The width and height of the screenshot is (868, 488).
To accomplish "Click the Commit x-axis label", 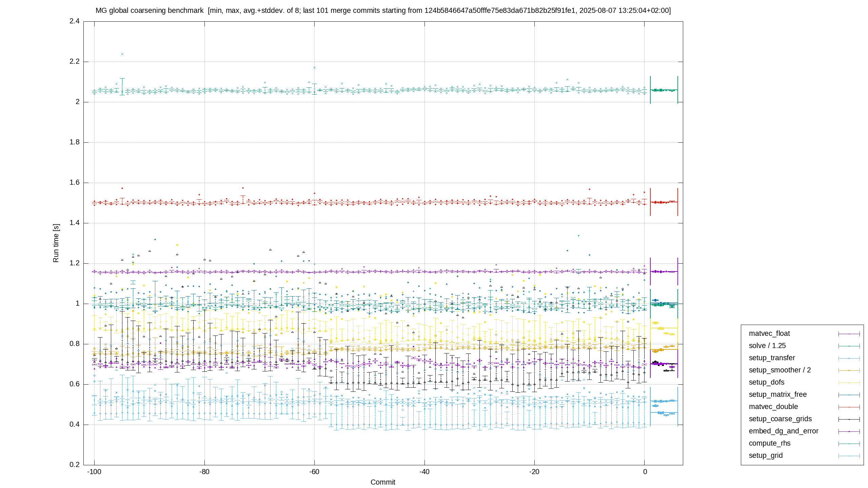I will [383, 482].
